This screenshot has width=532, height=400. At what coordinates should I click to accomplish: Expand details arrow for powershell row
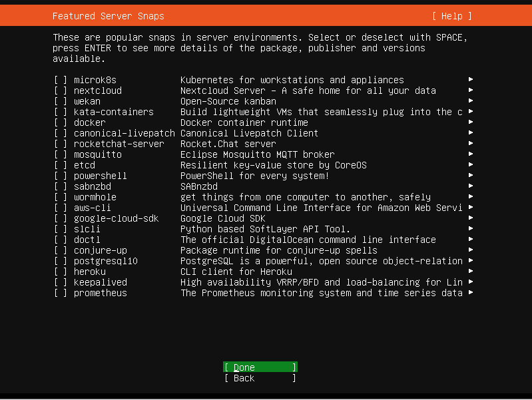[471, 175]
